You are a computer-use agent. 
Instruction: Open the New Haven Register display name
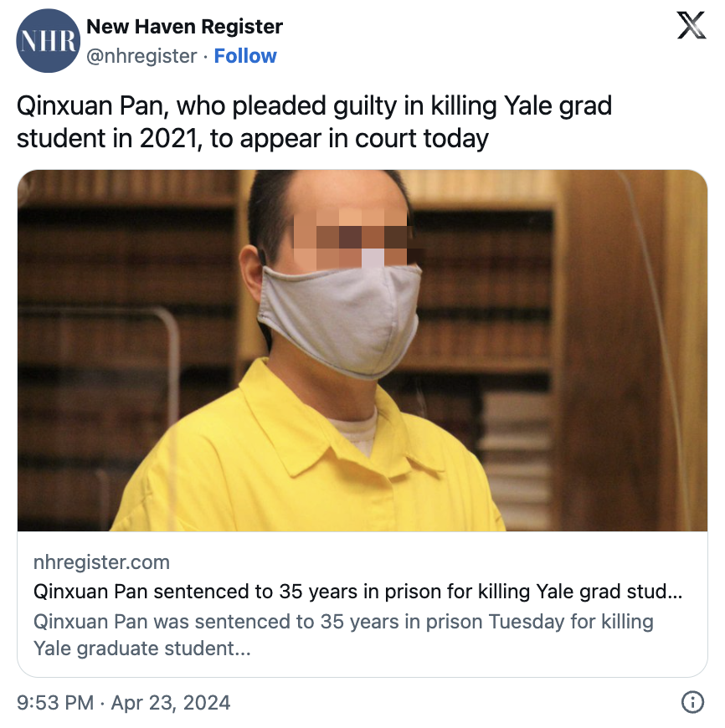[184, 27]
